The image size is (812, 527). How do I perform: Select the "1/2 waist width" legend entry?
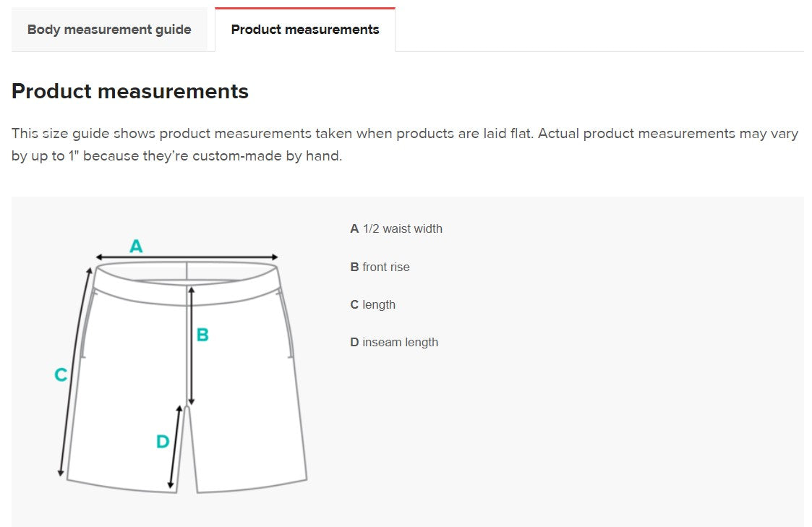click(x=396, y=228)
